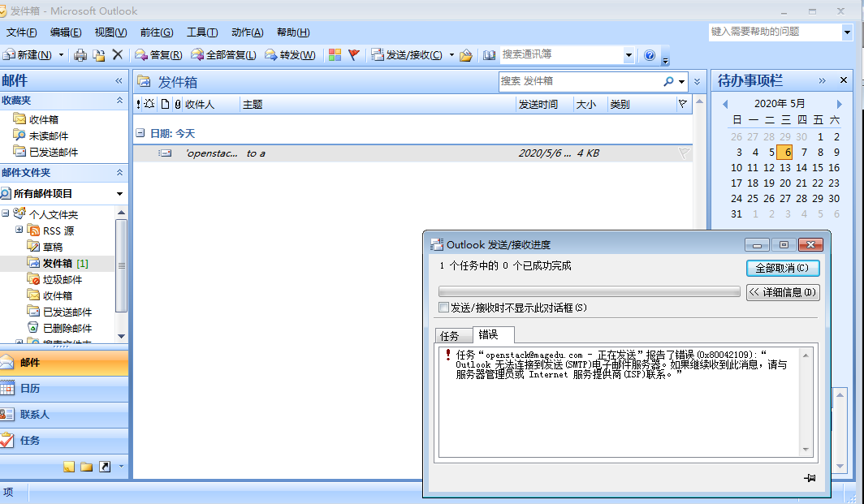Open the 编辑(E) menu

coord(66,32)
